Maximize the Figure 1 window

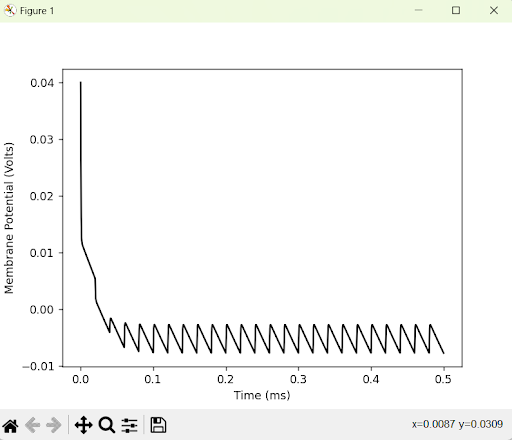(456, 10)
